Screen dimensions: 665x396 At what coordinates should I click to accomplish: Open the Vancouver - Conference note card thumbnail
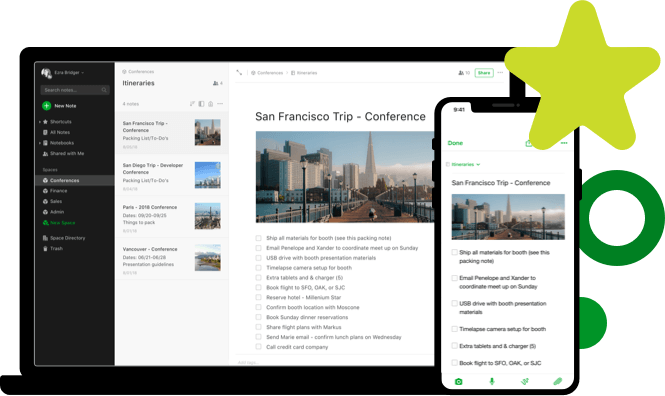(x=208, y=258)
